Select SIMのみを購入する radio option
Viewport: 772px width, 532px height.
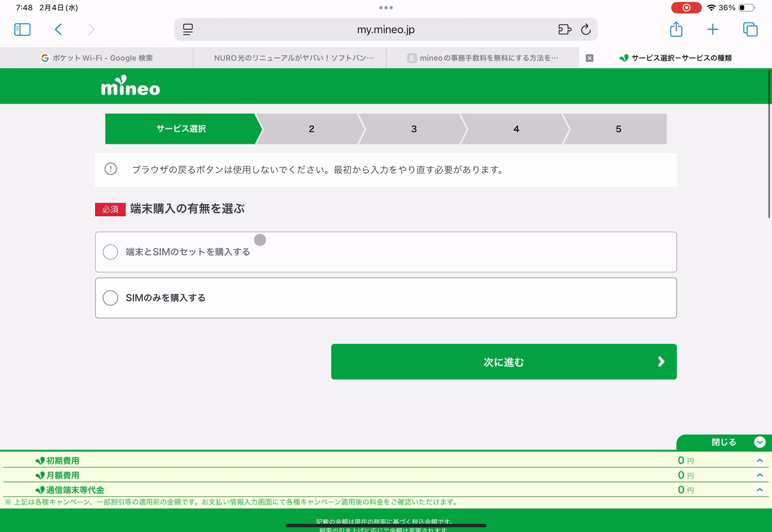tap(111, 298)
